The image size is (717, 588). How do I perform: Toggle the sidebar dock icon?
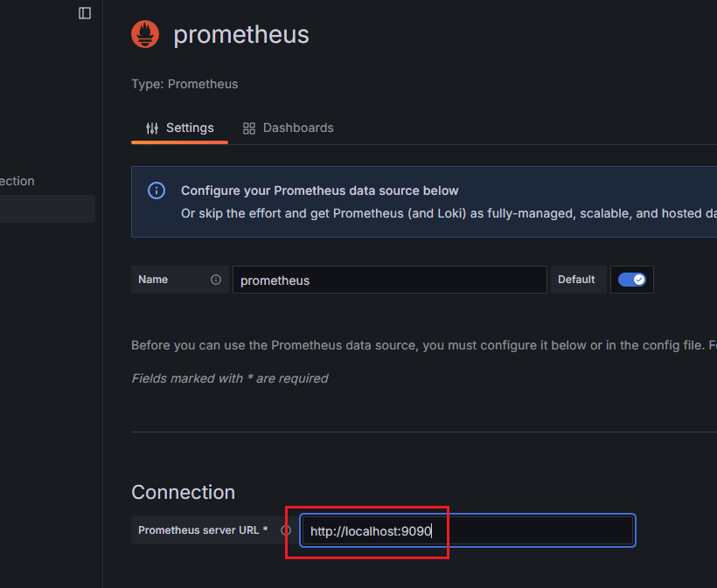pyautogui.click(x=85, y=13)
